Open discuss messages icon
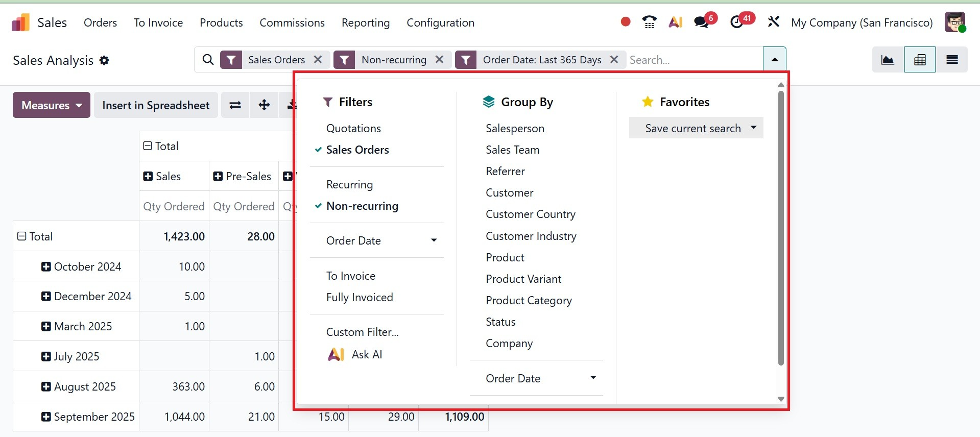Image resolution: width=980 pixels, height=437 pixels. [702, 22]
